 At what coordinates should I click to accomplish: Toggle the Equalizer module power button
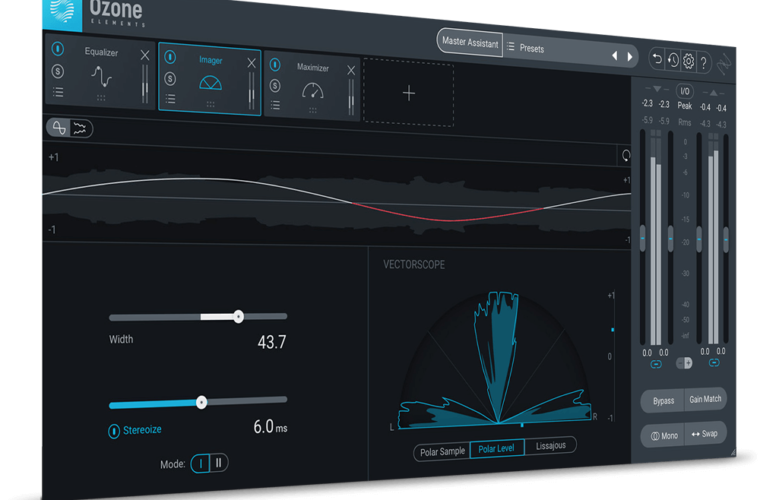pos(58,48)
